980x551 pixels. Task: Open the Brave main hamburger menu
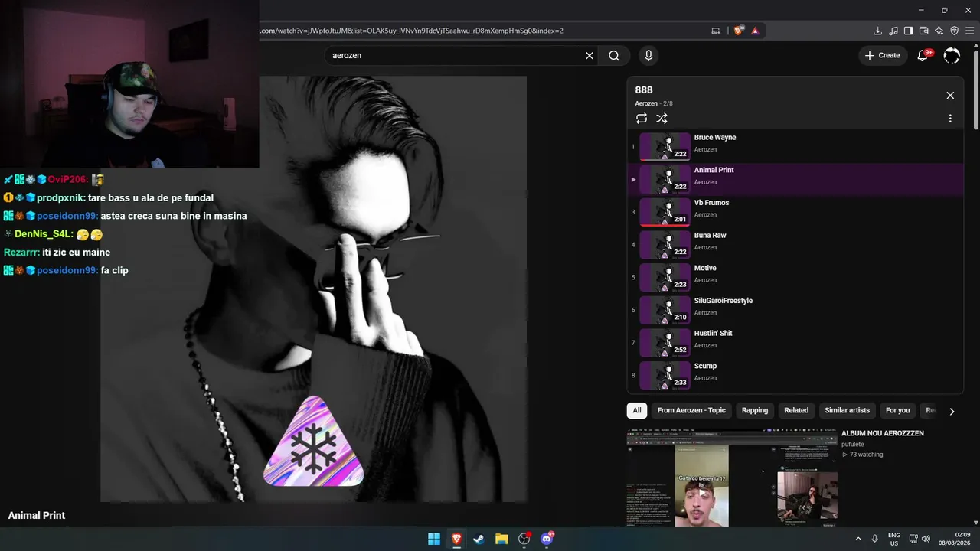click(x=970, y=31)
